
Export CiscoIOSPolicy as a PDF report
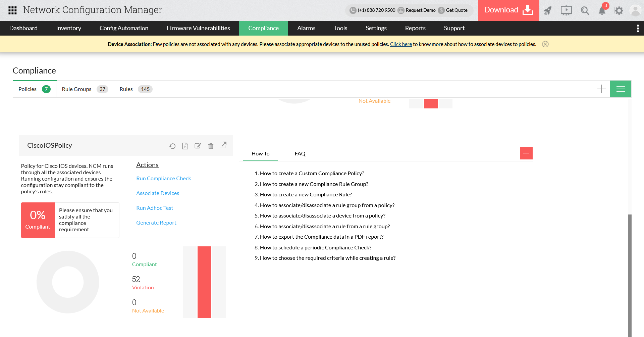coord(185,146)
